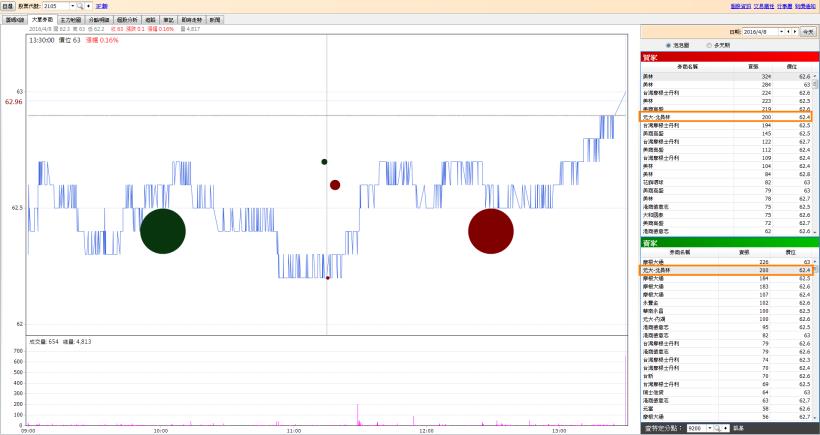820x435 pixels.
Task: Select the highlighted 元大-法昌林 buyer row
Action: point(726,116)
